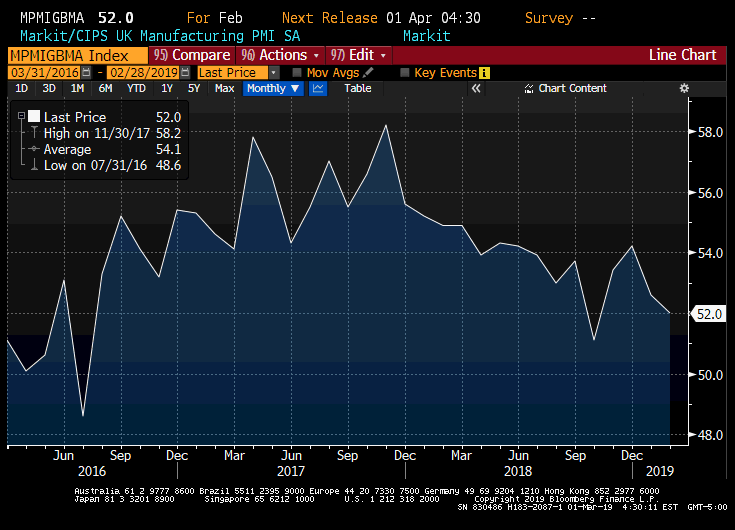Click the Survey label in header
The width and height of the screenshot is (735, 530).
tap(549, 18)
